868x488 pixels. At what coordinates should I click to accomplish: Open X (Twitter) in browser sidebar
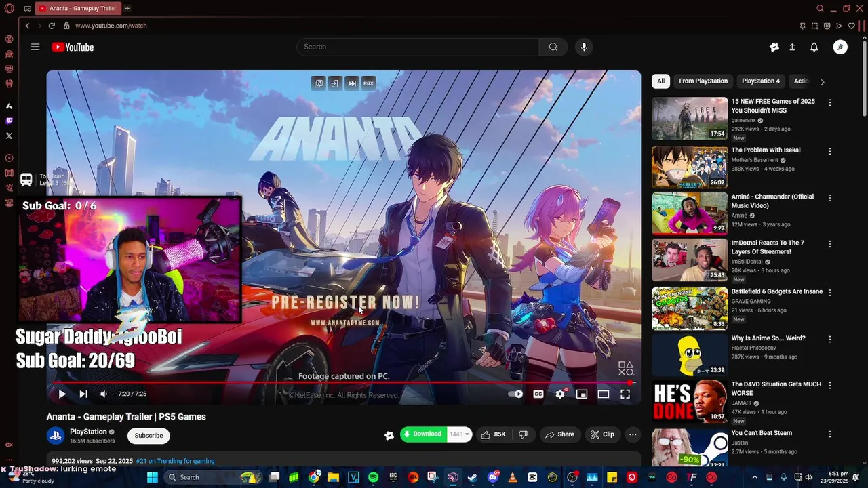pos(9,136)
